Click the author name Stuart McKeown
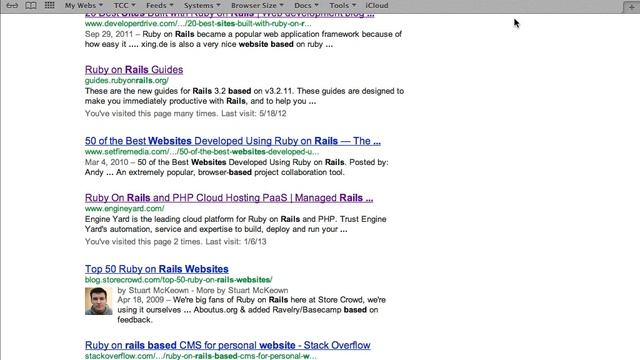 click(159, 290)
